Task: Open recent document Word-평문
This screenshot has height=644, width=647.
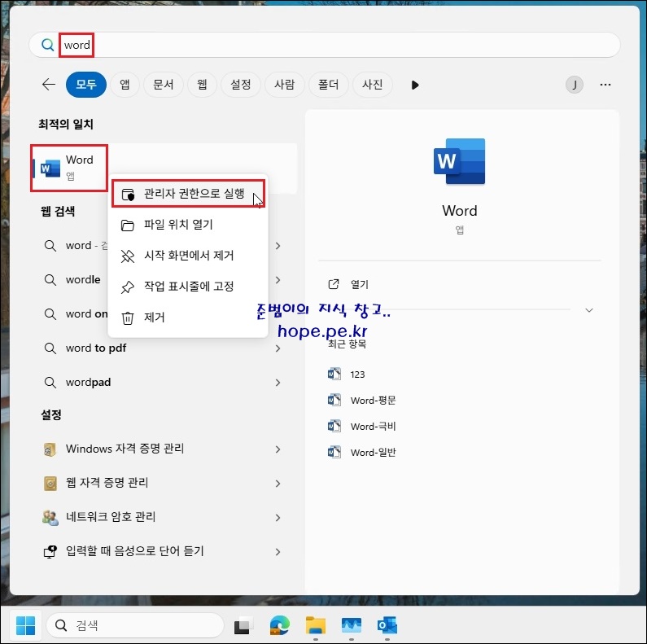Action: pos(373,401)
